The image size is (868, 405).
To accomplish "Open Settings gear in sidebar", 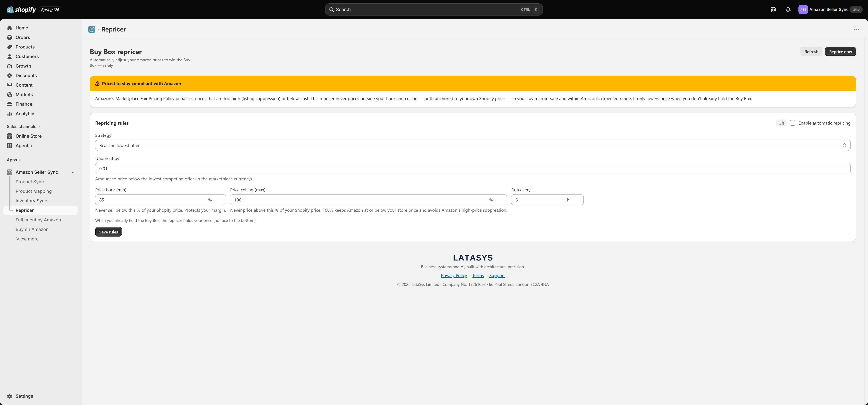I will click(9, 396).
